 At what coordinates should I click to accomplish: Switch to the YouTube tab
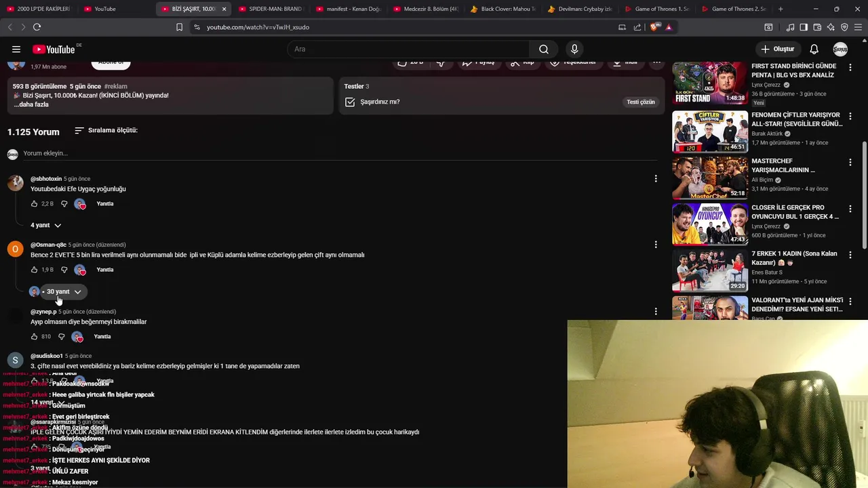tap(115, 9)
